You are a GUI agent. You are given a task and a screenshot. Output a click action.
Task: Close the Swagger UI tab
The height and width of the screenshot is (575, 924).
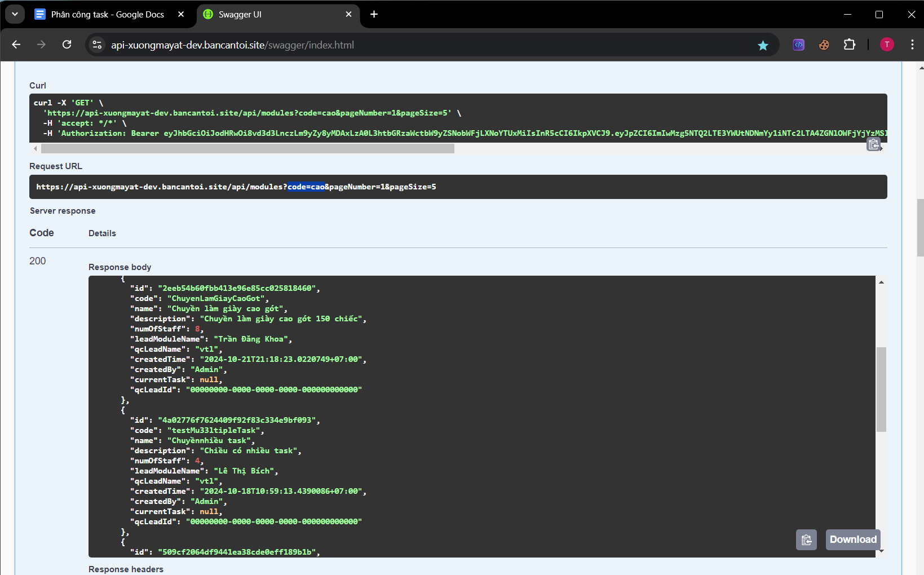coord(348,15)
